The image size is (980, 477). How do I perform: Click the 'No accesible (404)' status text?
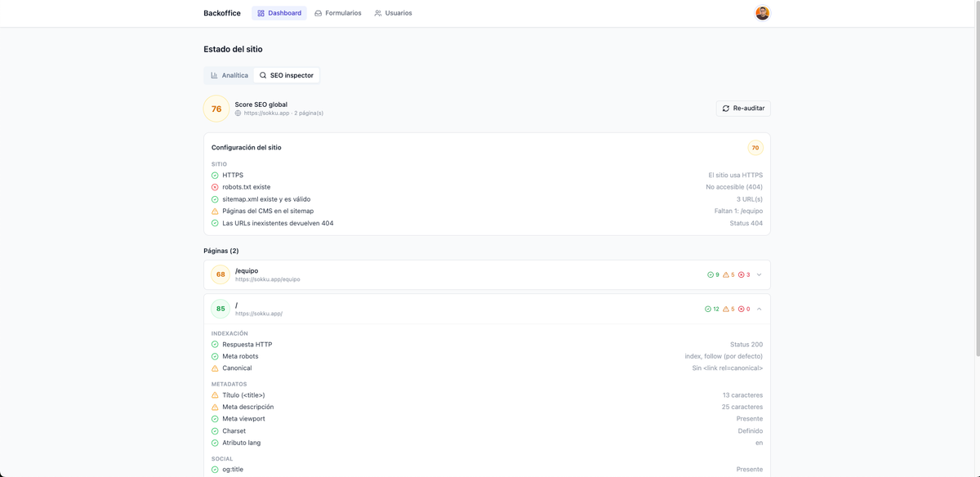[734, 187]
